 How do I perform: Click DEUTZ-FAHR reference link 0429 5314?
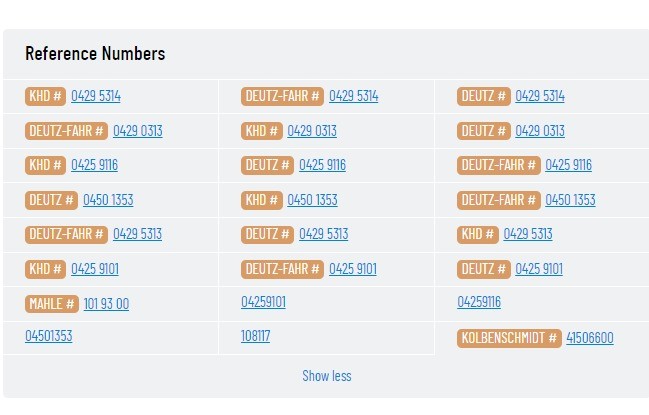click(x=353, y=97)
